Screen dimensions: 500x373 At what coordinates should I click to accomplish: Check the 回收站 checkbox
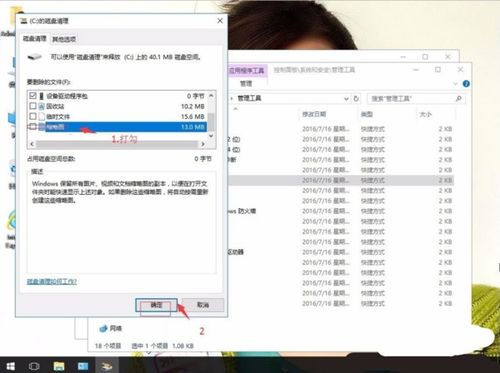click(33, 106)
